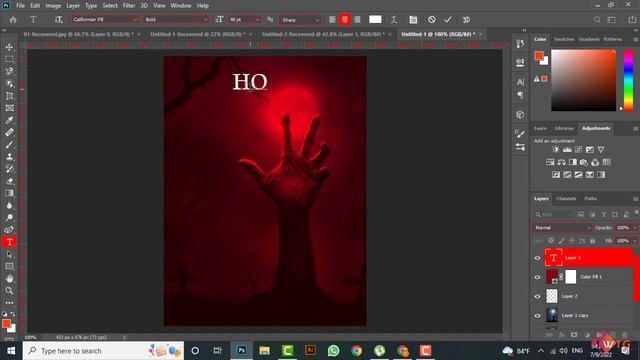Select the Clone Stamp tool
The width and height of the screenshot is (640, 360).
pyautogui.click(x=9, y=157)
